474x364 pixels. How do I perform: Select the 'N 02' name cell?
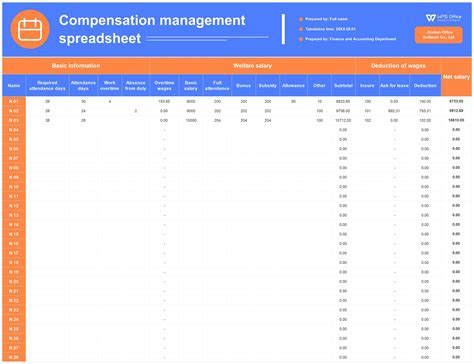click(14, 111)
